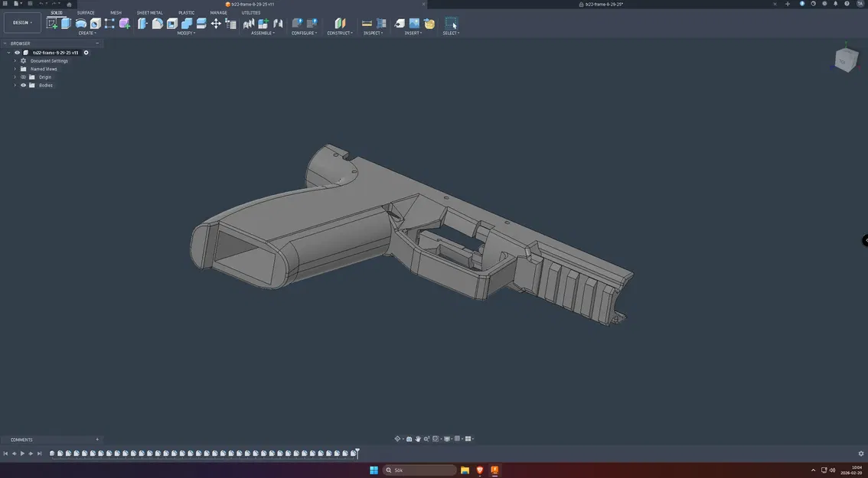Screen dimensions: 868x478
Task: Open a new design tab with plus
Action: pos(788,4)
